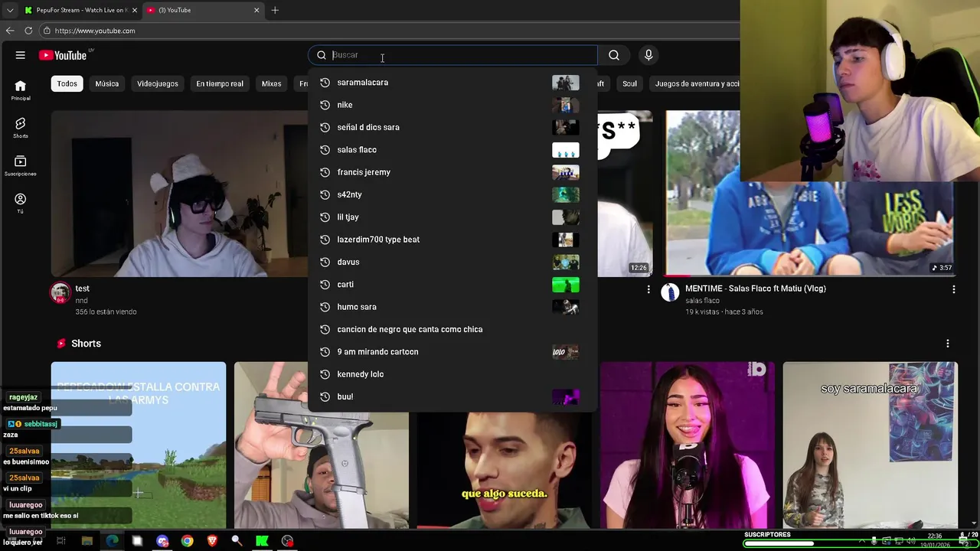Select the En tiempo real chip

(x=220, y=83)
